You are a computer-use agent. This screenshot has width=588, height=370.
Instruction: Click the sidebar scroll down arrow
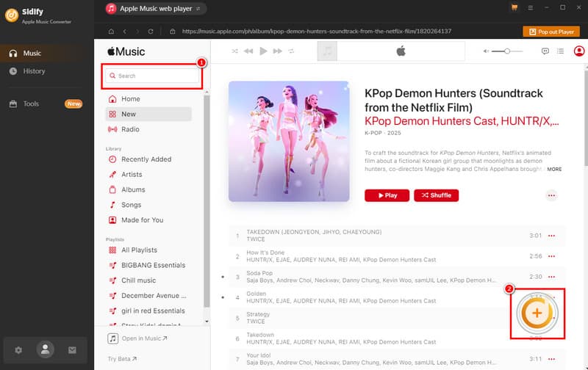tap(207, 322)
